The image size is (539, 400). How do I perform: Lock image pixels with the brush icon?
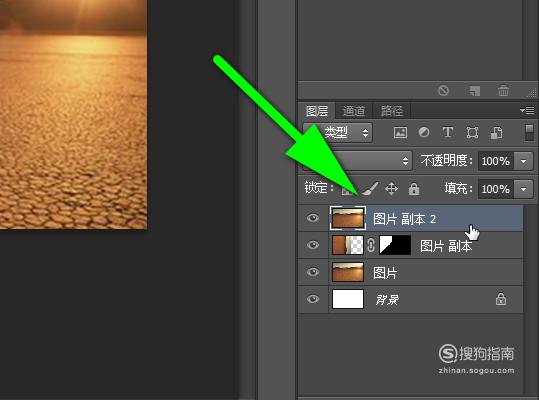[x=370, y=189]
